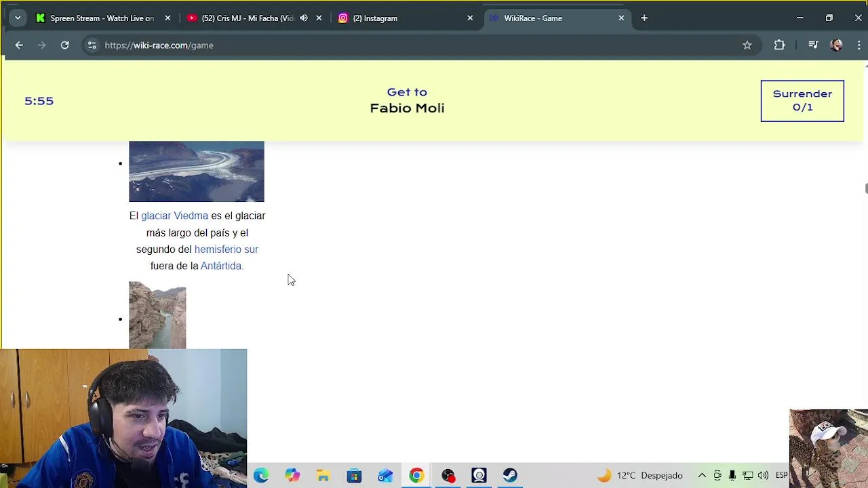The width and height of the screenshot is (868, 488).
Task: Go back to the previous page
Action: tap(19, 45)
